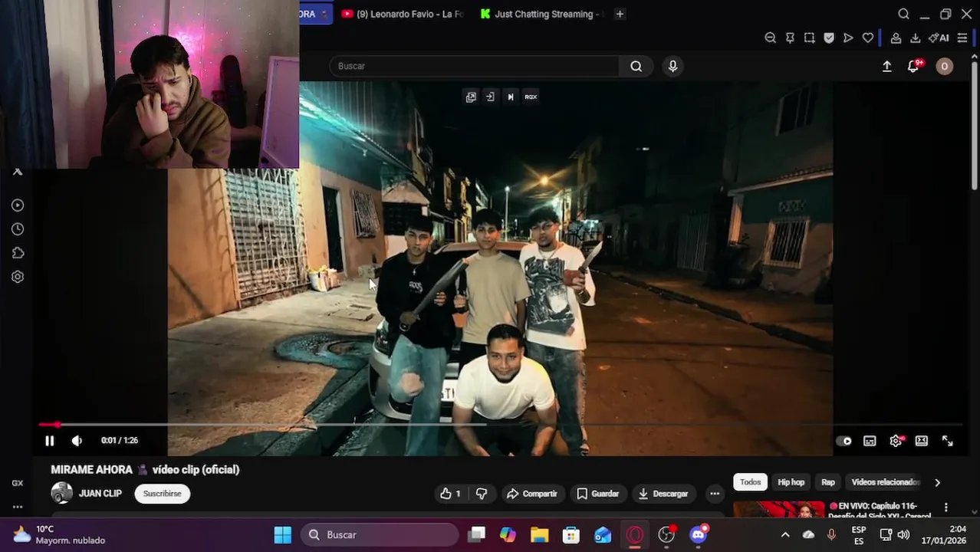The height and width of the screenshot is (552, 980).
Task: Like the video with thumbs up
Action: pos(450,494)
